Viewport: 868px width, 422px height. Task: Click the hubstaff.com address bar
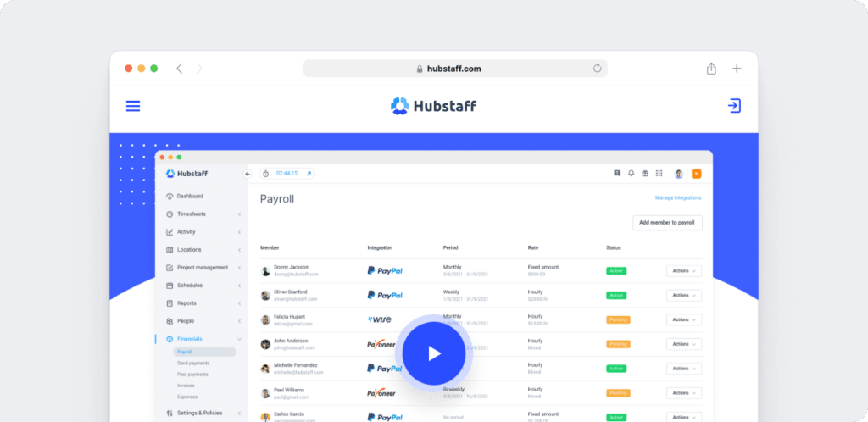coord(455,69)
